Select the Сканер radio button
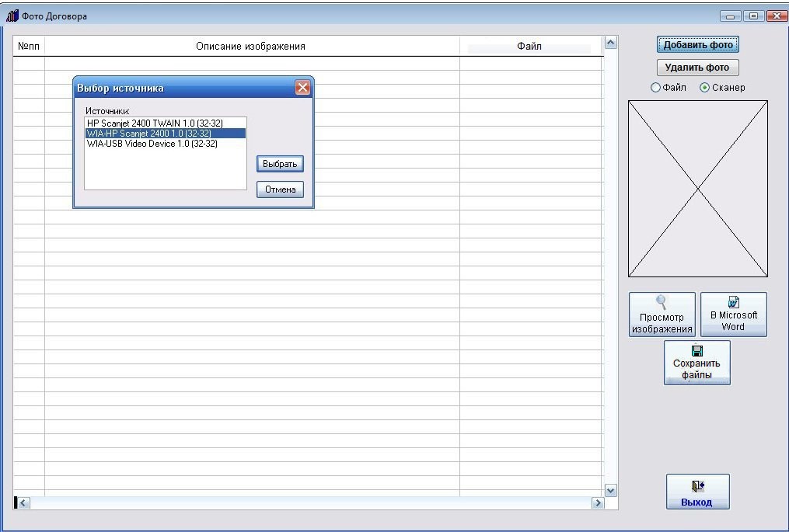Image resolution: width=789 pixels, height=532 pixels. click(x=704, y=88)
